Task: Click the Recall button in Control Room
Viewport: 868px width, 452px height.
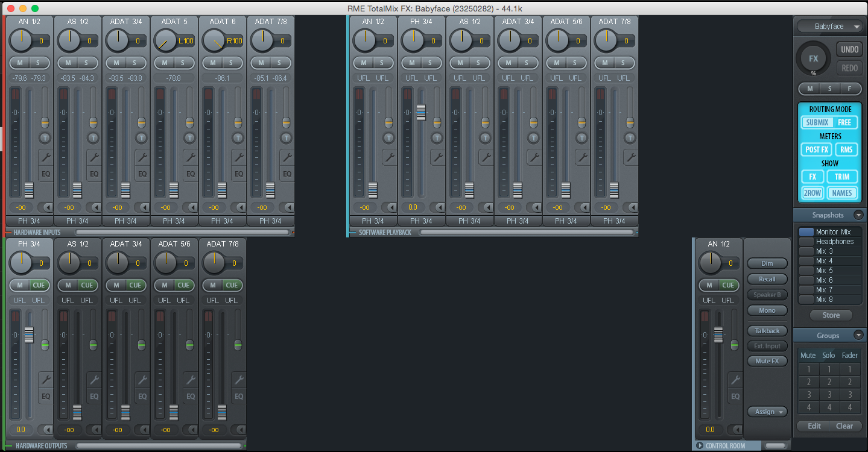Action: coord(767,279)
